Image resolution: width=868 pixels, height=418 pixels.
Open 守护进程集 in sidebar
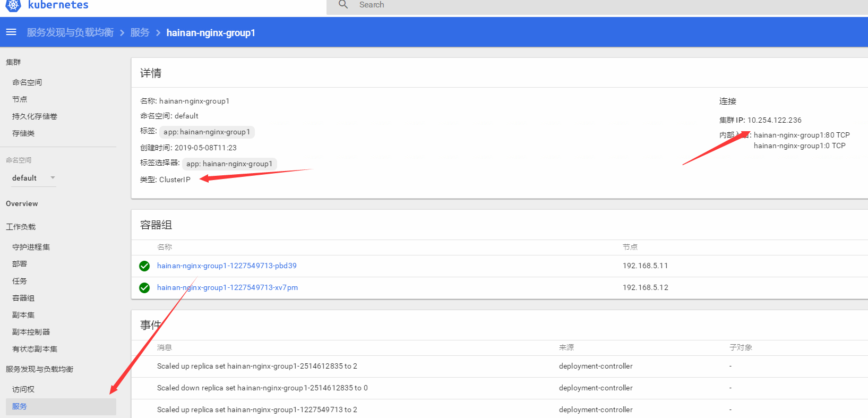31,247
